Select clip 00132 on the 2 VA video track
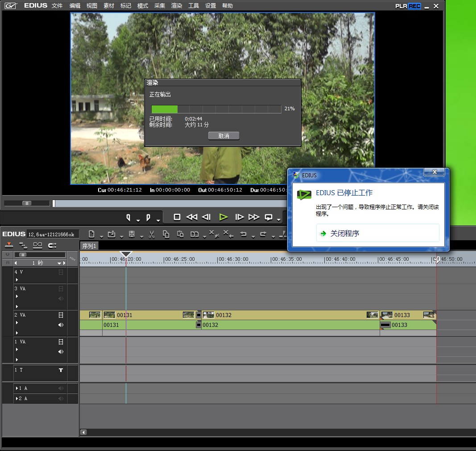 click(290, 315)
